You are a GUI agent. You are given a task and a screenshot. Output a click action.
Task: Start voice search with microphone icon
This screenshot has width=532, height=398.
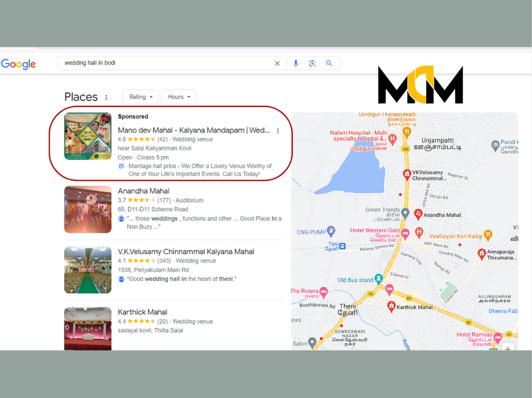296,63
